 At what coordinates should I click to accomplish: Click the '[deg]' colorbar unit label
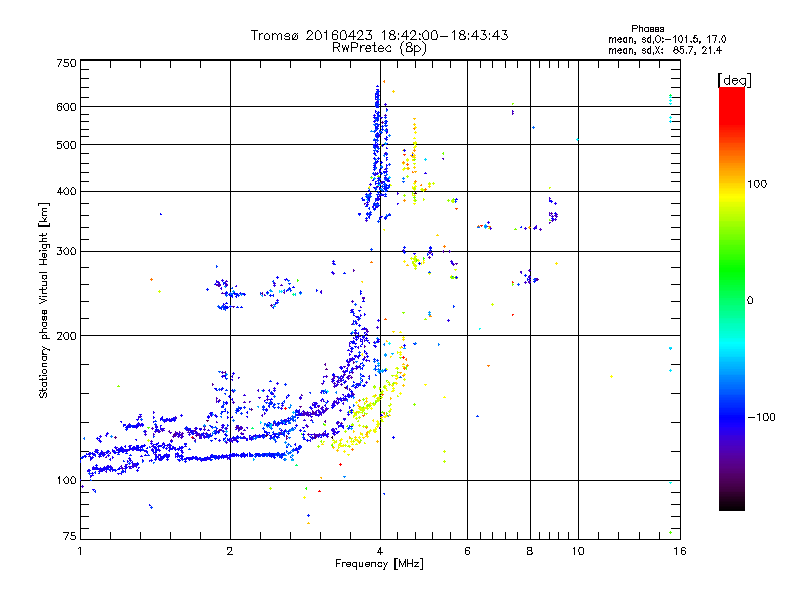[x=734, y=80]
